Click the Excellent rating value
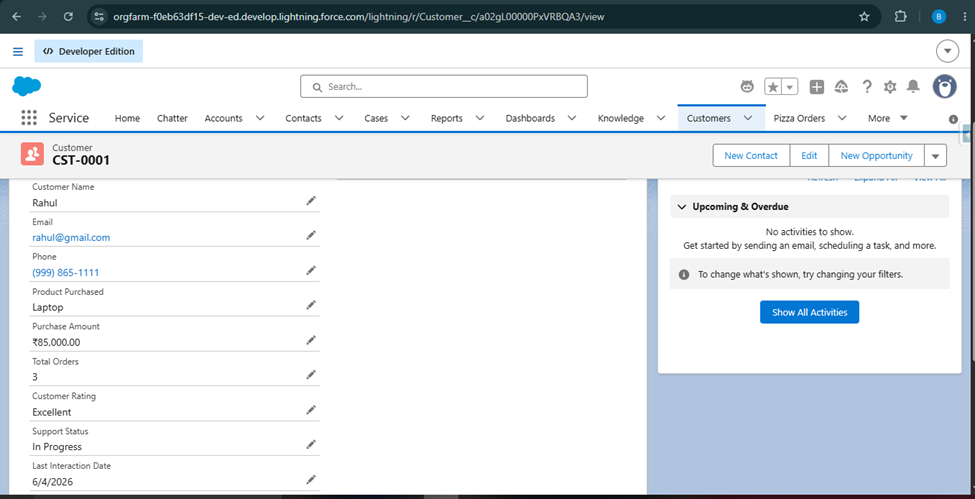Image resolution: width=975 pixels, height=499 pixels. tap(52, 412)
